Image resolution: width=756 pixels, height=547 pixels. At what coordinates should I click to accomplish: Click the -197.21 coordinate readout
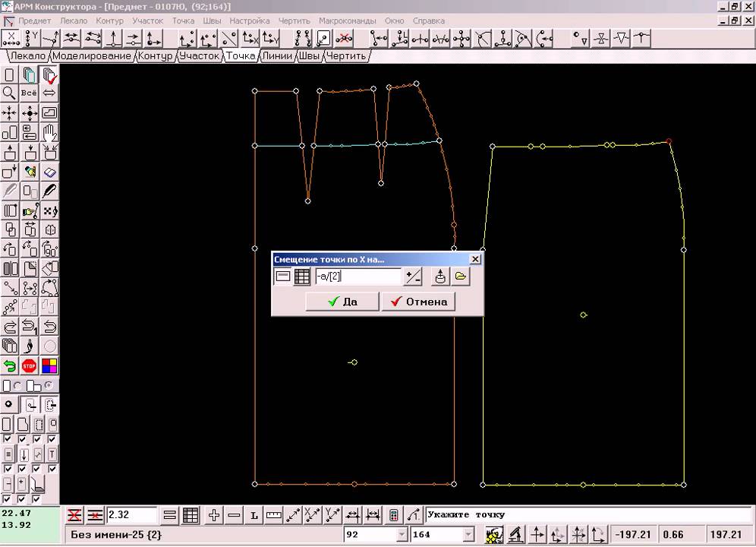[x=634, y=534]
